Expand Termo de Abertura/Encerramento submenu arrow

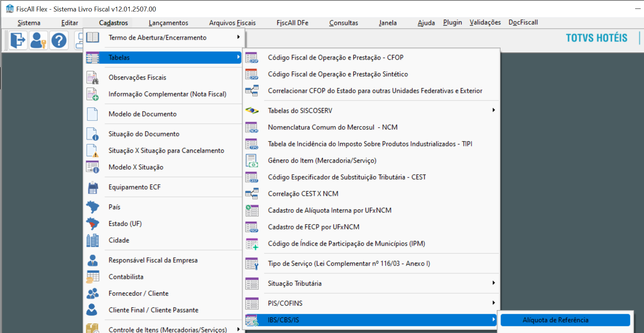click(238, 37)
